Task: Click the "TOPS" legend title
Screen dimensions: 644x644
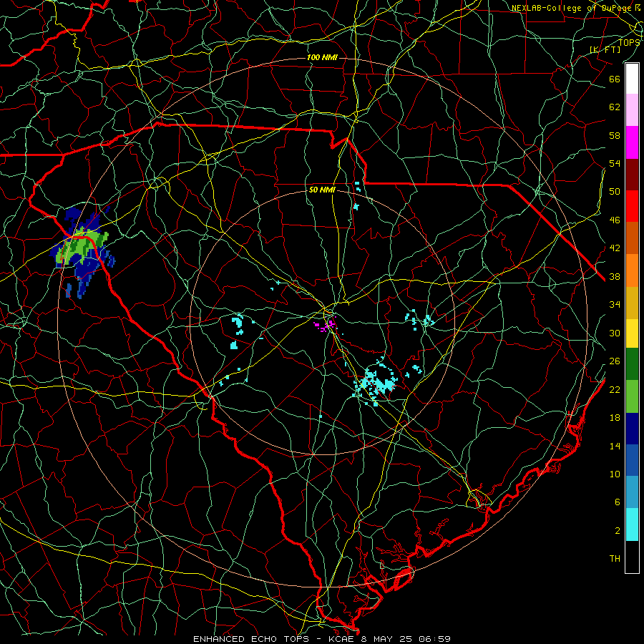Action: (629, 42)
